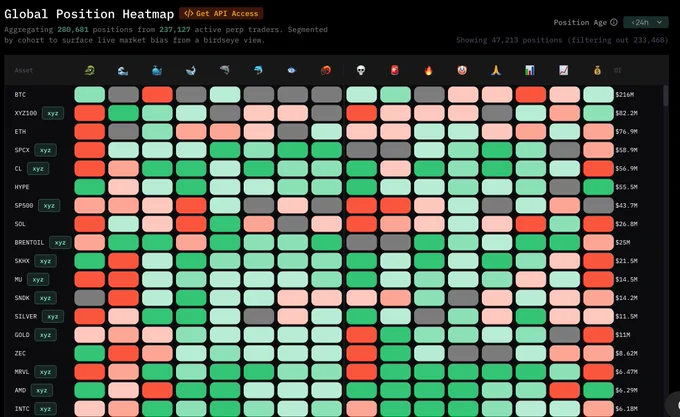This screenshot has width=680, height=417.
Task: Select the green HYPE cell under kraken column
Action: 89,187
